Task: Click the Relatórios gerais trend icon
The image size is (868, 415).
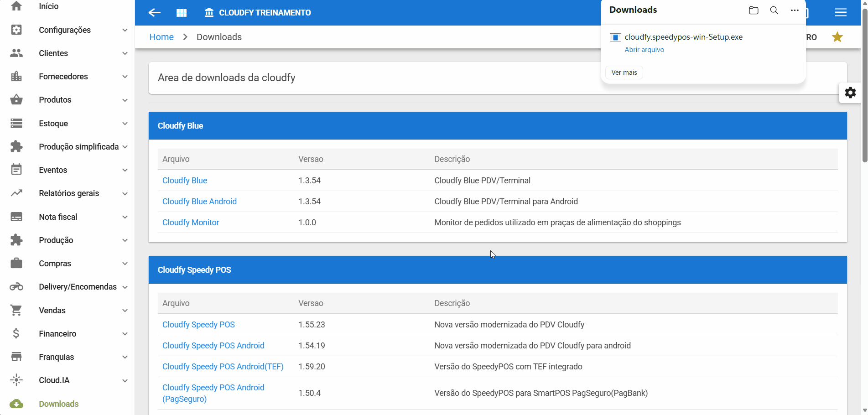Action: (16, 193)
